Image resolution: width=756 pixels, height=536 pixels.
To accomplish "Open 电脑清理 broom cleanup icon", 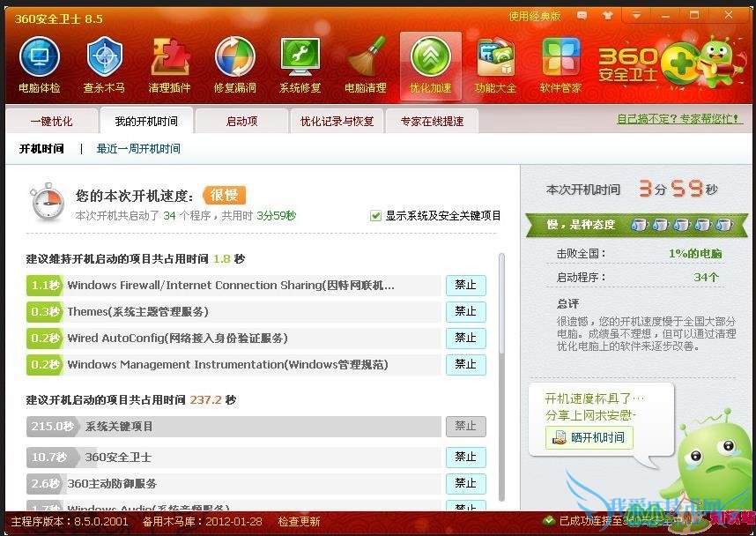I will 366,65.
